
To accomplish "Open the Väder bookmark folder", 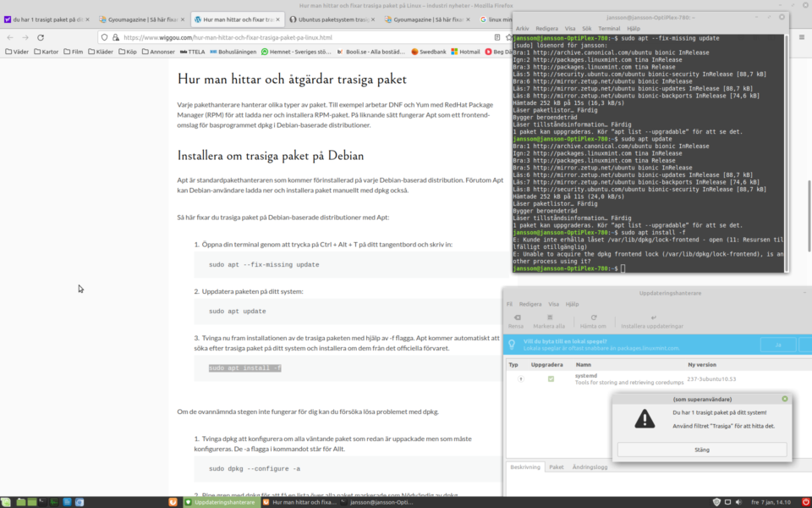I will coord(17,52).
